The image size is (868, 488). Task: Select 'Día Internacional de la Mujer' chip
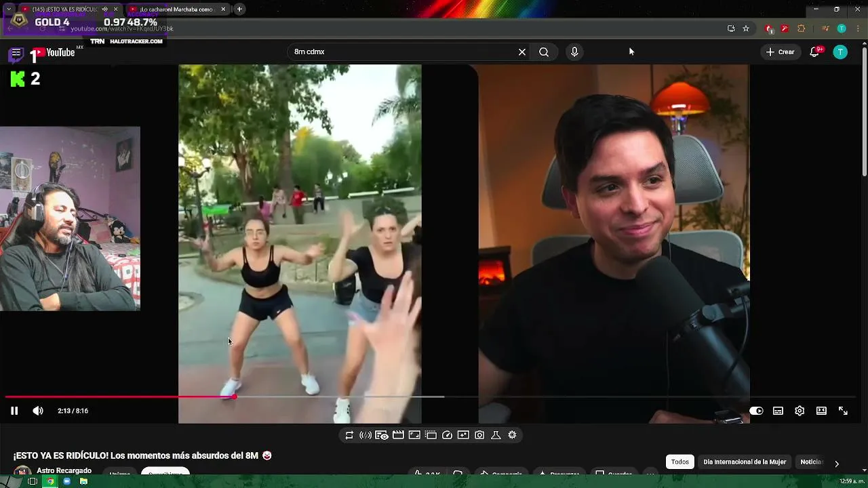[x=745, y=462]
